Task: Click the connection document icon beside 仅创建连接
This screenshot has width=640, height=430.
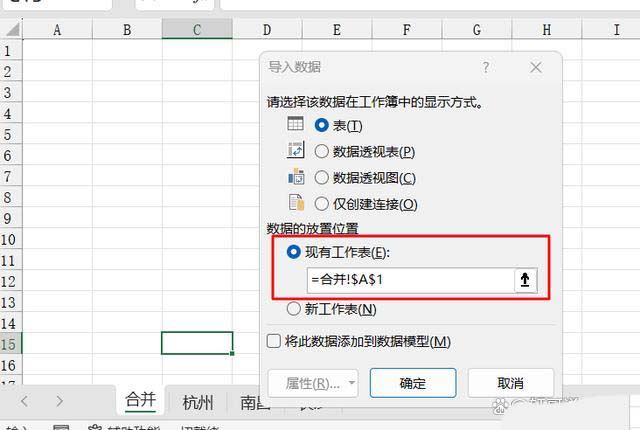Action: [297, 202]
